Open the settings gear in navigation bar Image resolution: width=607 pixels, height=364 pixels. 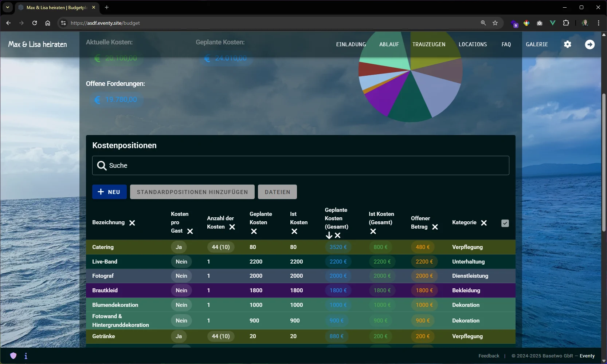coord(567,44)
